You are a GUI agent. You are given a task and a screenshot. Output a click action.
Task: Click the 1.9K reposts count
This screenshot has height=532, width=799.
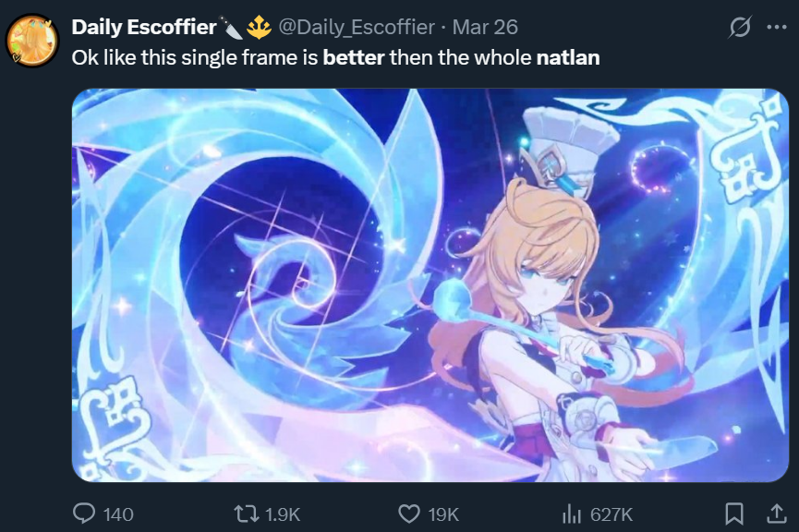pyautogui.click(x=283, y=514)
